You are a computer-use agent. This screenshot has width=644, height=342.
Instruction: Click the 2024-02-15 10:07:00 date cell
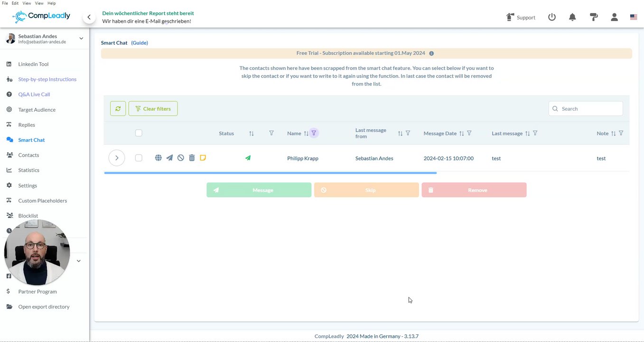pyautogui.click(x=448, y=158)
